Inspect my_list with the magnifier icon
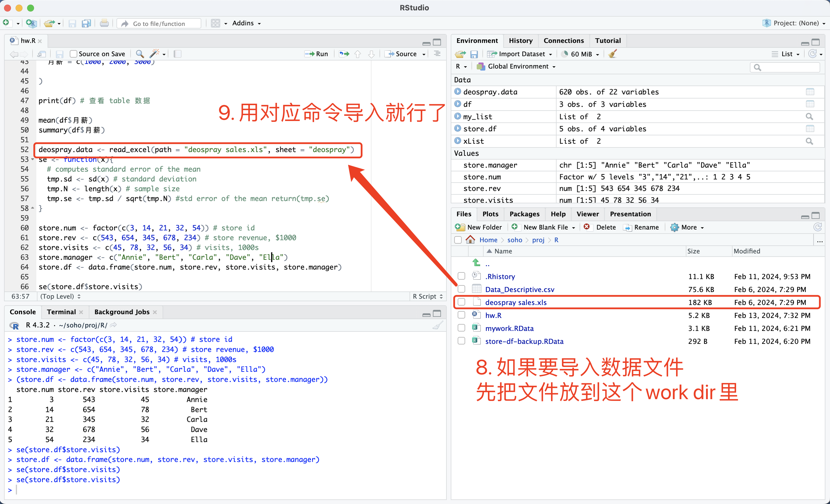 coord(809,116)
